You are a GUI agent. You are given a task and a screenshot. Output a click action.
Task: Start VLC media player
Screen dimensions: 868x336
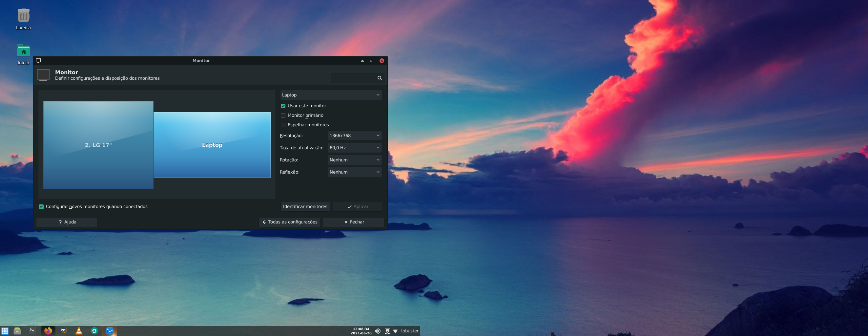click(x=78, y=331)
